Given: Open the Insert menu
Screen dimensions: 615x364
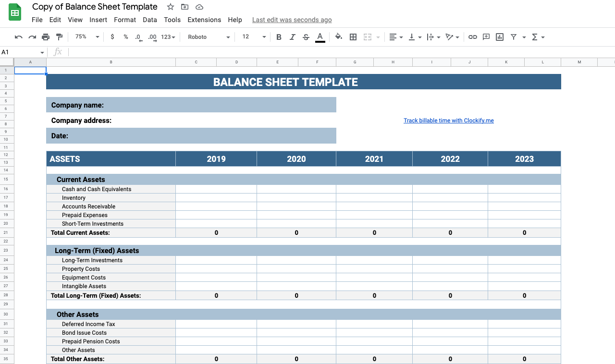Looking at the screenshot, I should click(98, 20).
